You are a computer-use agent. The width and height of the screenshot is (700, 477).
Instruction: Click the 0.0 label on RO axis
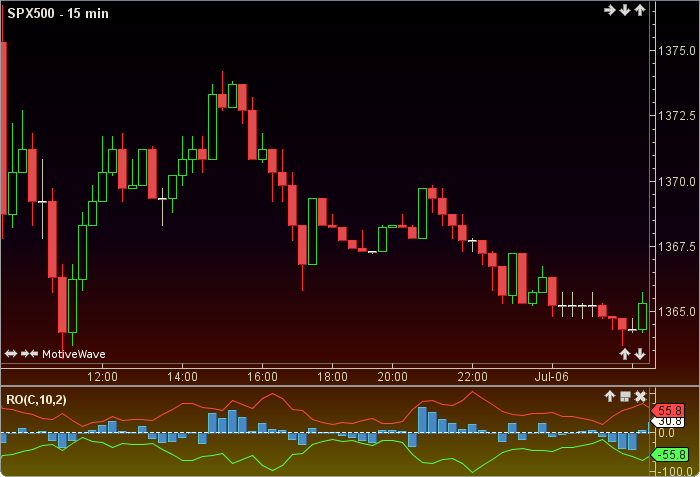pyautogui.click(x=667, y=433)
